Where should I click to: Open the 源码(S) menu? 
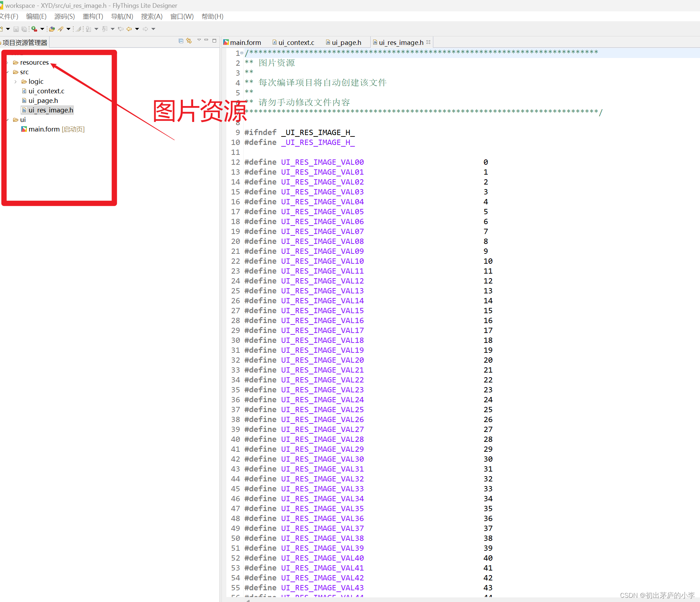click(64, 16)
